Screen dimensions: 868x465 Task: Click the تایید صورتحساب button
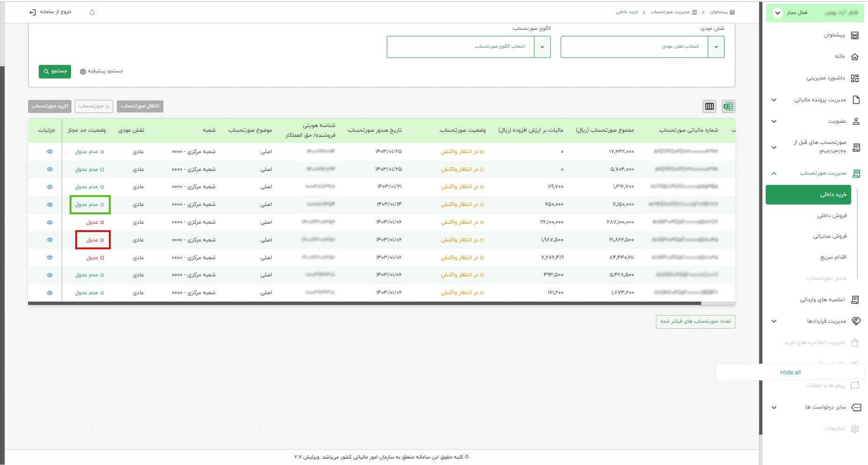(50, 106)
